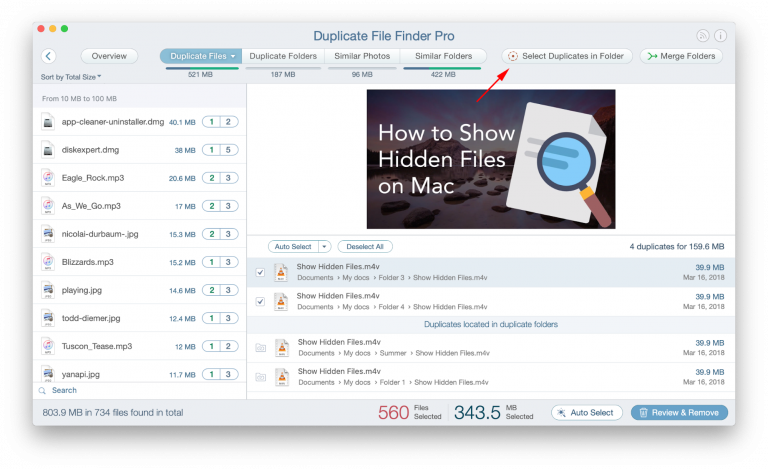
Task: Click the 4 duplicates for 159.6 MB text
Action: pyautogui.click(x=677, y=247)
